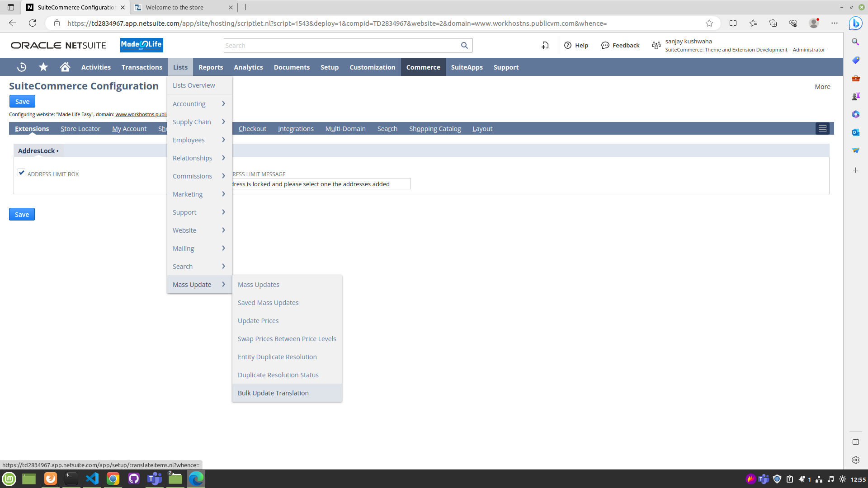Click the top Save button
Screen dimensions: 868x488
tap(22, 102)
